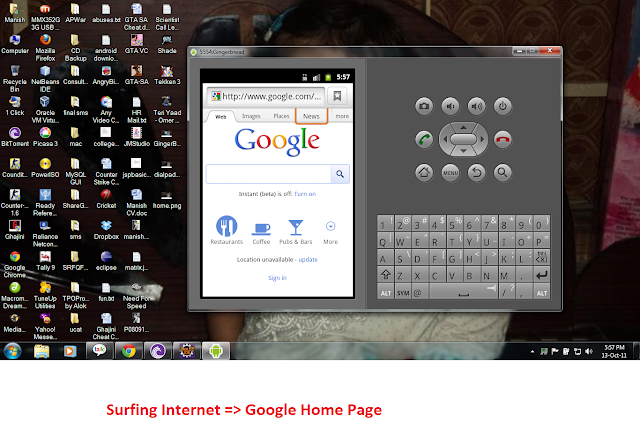Image resolution: width=640 pixels, height=446 pixels.
Task: Click the D-pad left arrow
Action: (x=444, y=139)
